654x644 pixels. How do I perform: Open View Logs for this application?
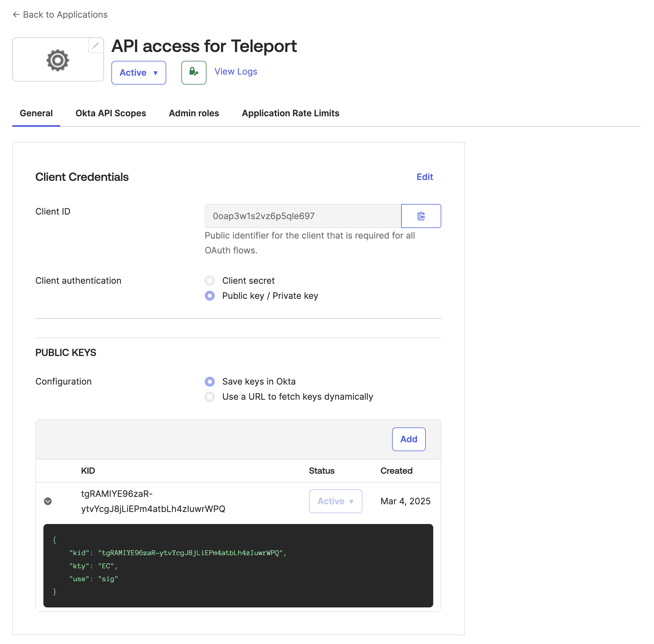coord(235,71)
